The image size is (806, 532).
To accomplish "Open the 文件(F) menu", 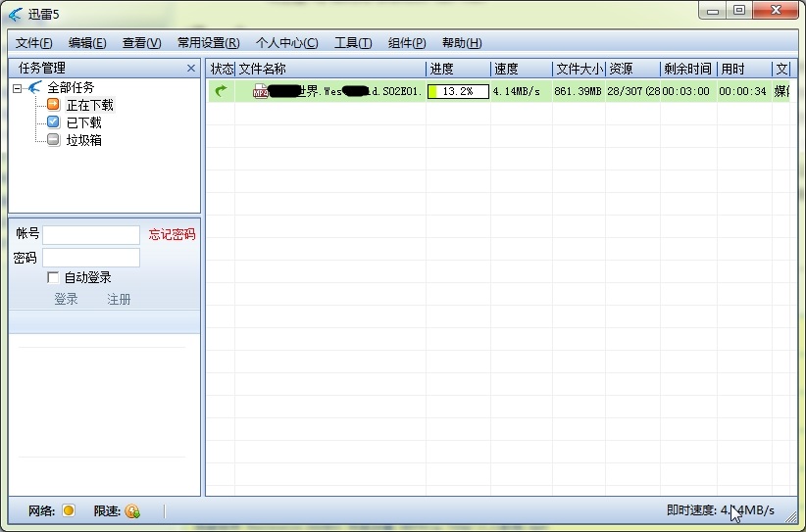I will [x=34, y=43].
